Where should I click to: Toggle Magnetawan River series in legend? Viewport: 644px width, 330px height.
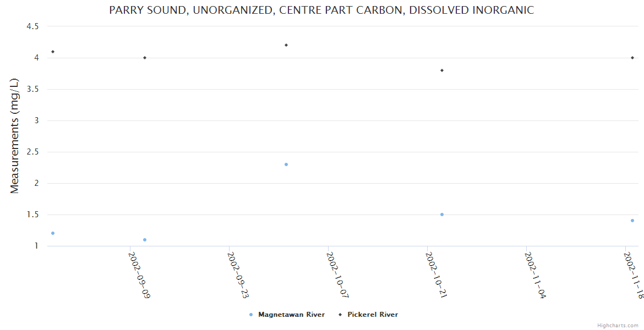[x=291, y=315]
